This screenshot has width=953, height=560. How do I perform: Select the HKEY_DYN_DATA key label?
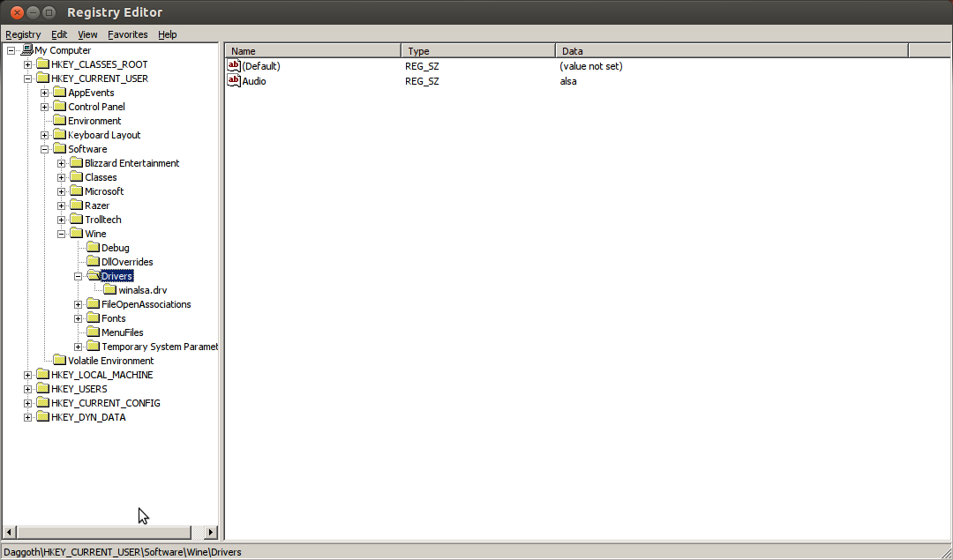point(88,417)
